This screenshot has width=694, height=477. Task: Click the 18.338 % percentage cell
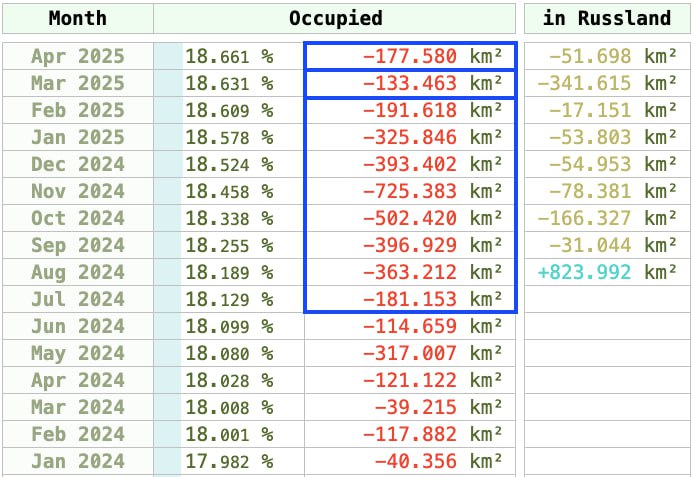pos(229,218)
